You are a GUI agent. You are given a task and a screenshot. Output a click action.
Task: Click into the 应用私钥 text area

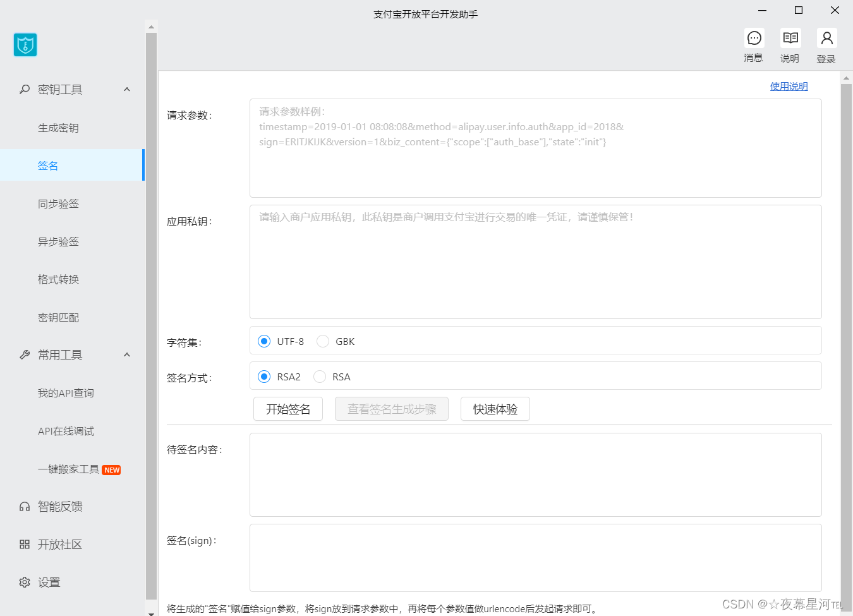point(536,262)
